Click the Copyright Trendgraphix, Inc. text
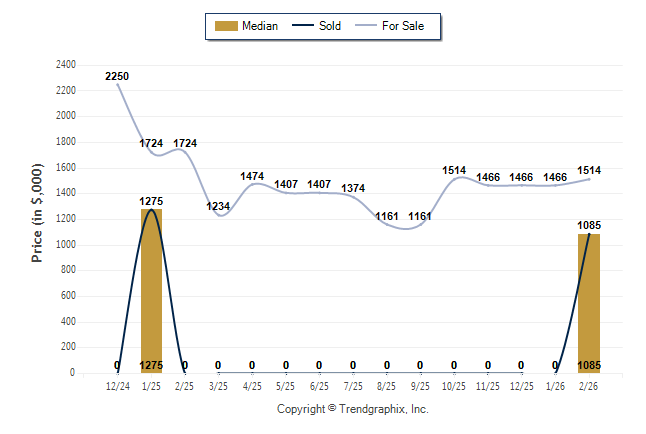Viewport: 646px width, 434px height. 352,409
